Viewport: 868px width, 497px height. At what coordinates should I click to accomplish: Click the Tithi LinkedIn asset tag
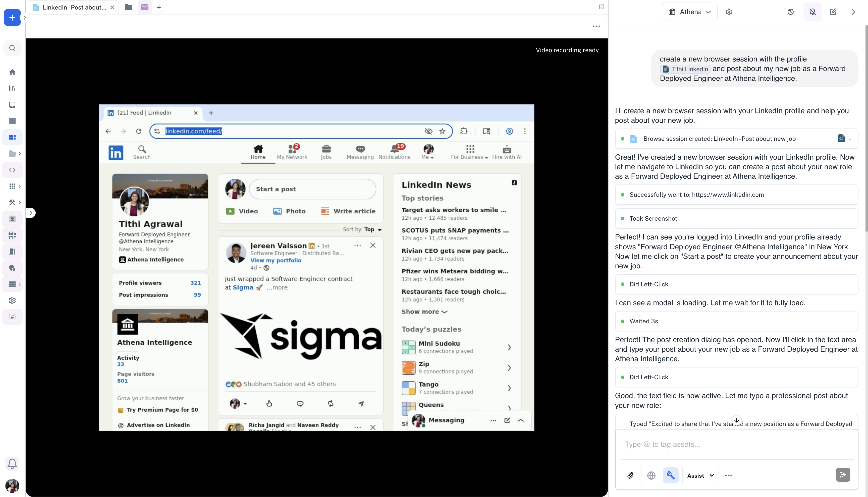pos(685,69)
